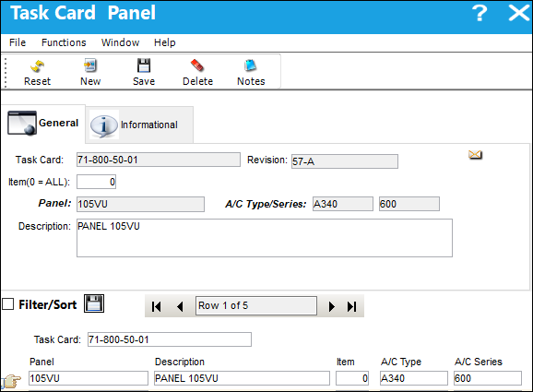Click the pointing hand row selector icon
533x392 pixels.
11,381
